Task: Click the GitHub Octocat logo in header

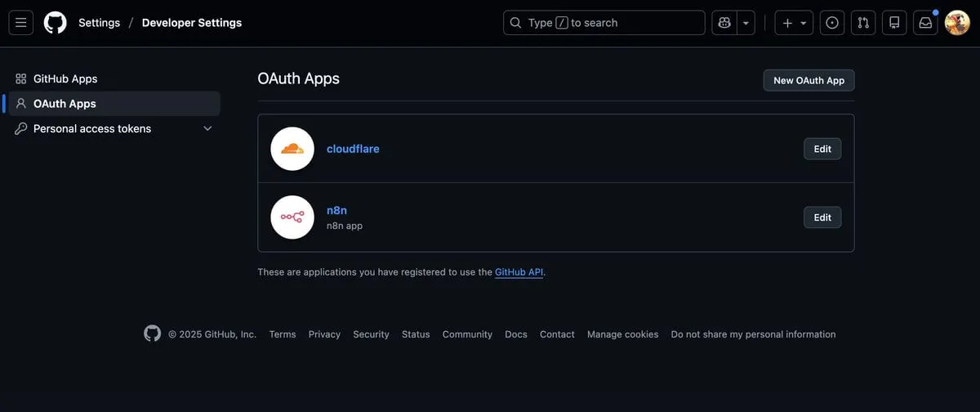Action: pyautogui.click(x=56, y=23)
